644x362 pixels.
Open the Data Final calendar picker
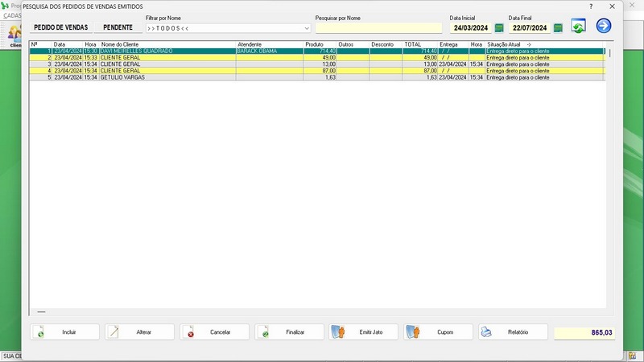coord(557,28)
